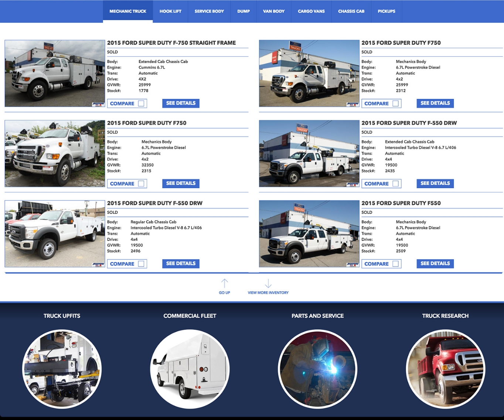Check Compare box for stock 2315
The width and height of the screenshot is (504, 420).
141,183
